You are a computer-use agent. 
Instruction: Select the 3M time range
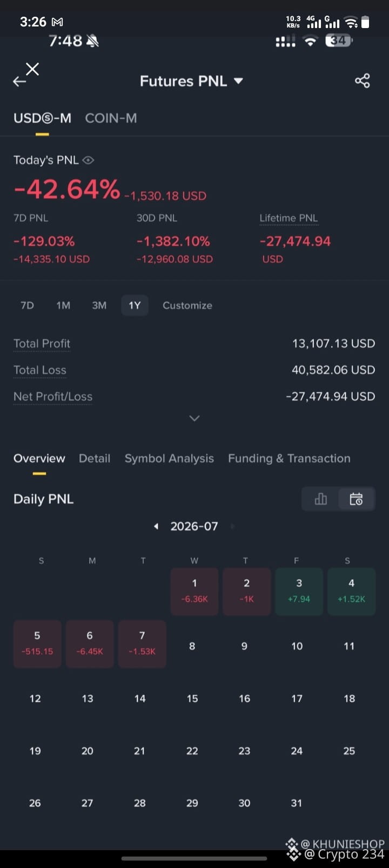click(x=99, y=306)
